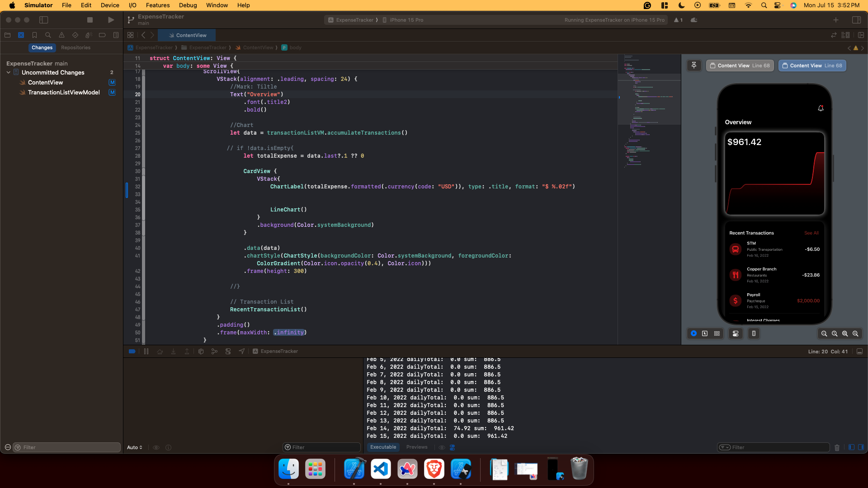The height and width of the screenshot is (488, 868).
Task: Zoom canvas preview to fit
Action: click(x=845, y=333)
